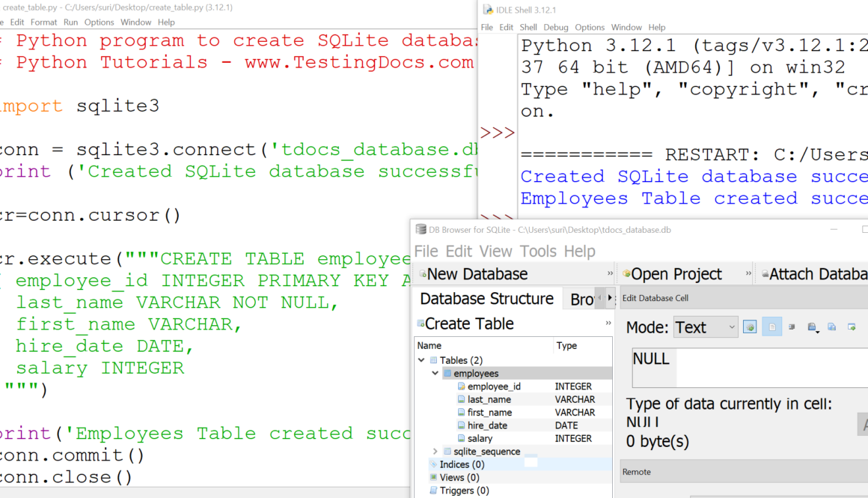The image size is (868, 498).
Task: Select the hire_date column in the tree
Action: [487, 425]
